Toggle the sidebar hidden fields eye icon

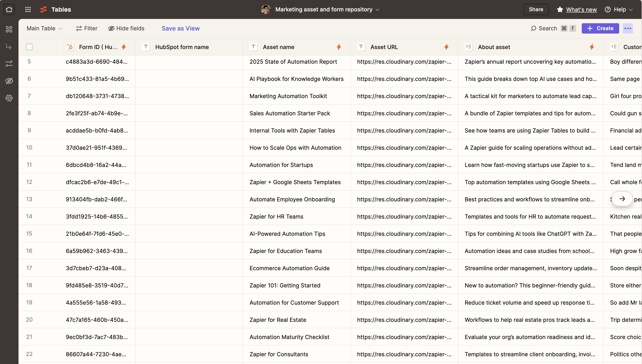click(9, 81)
